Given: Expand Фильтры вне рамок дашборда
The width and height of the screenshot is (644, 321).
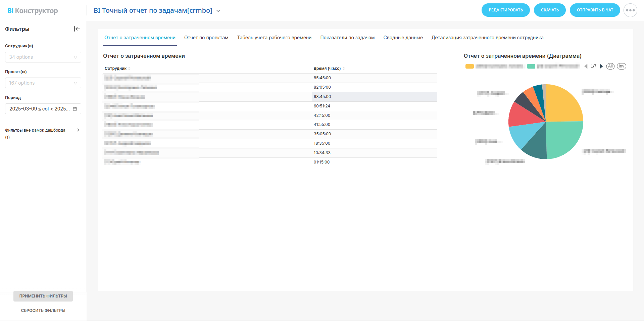Looking at the screenshot, I should pyautogui.click(x=78, y=130).
